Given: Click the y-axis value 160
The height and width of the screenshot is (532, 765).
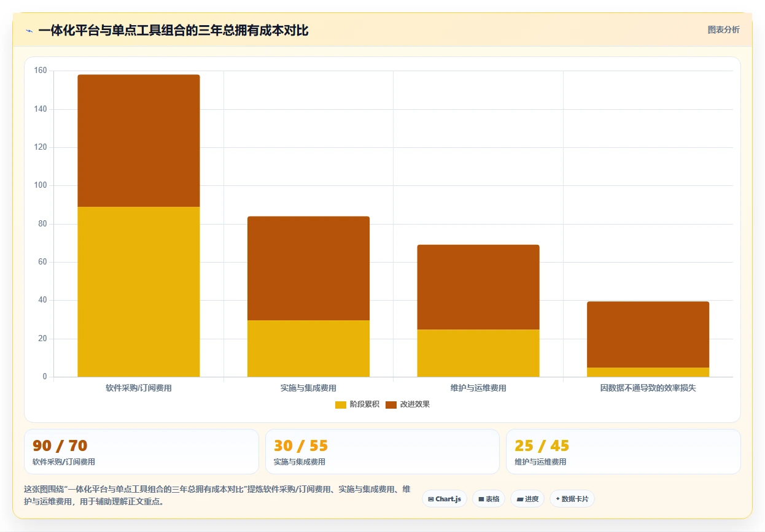Looking at the screenshot, I should tap(41, 71).
